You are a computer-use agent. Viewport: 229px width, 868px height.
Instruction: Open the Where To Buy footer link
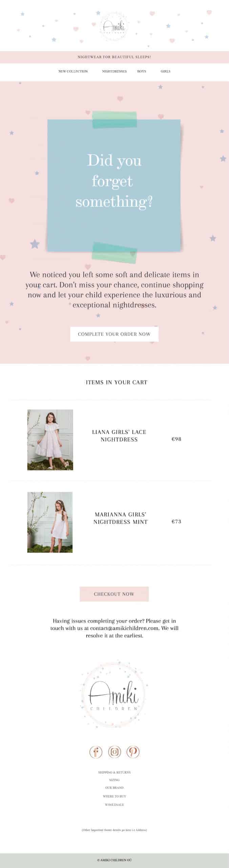click(114, 796)
